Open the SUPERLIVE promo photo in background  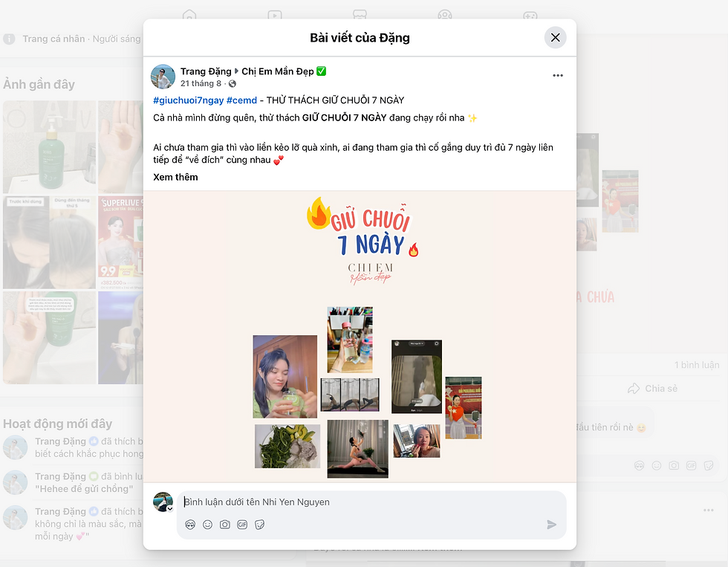(120, 242)
